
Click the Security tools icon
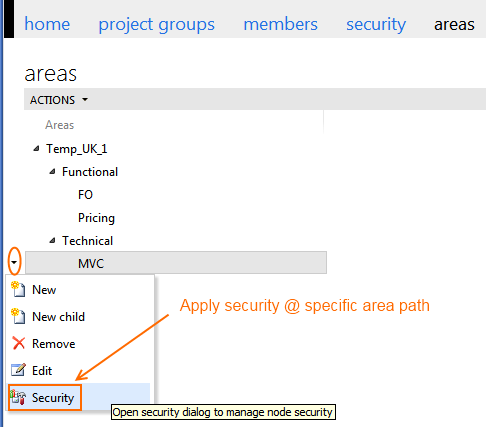point(18,397)
